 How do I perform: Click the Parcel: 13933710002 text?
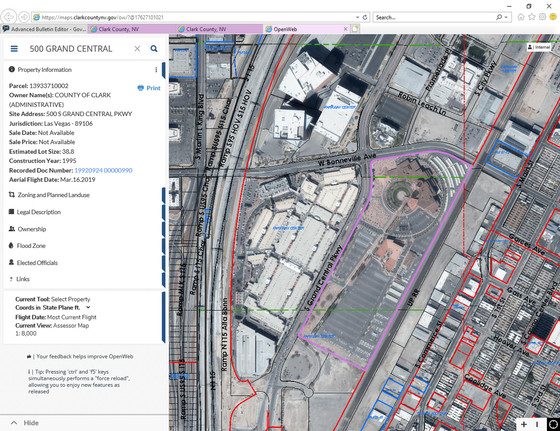[39, 86]
